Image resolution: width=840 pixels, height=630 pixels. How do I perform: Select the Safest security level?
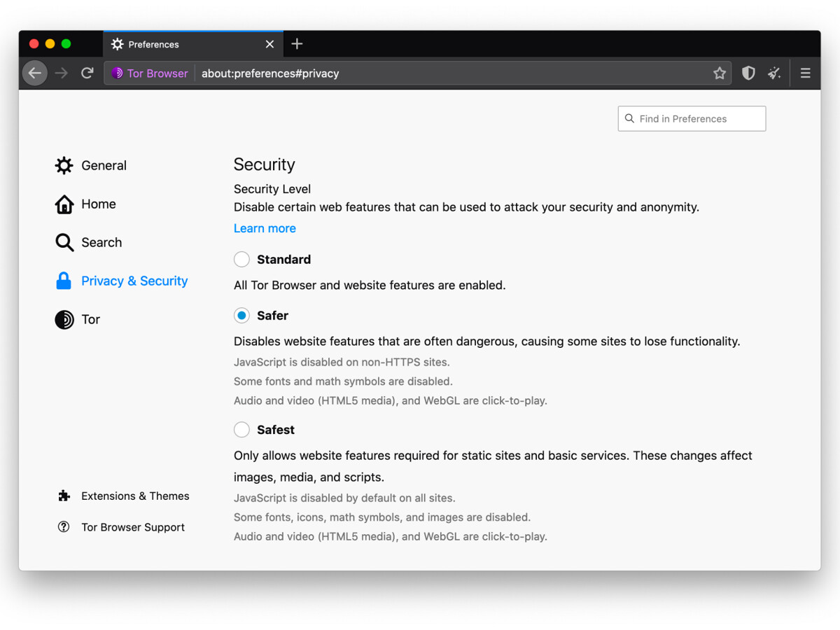click(x=241, y=430)
